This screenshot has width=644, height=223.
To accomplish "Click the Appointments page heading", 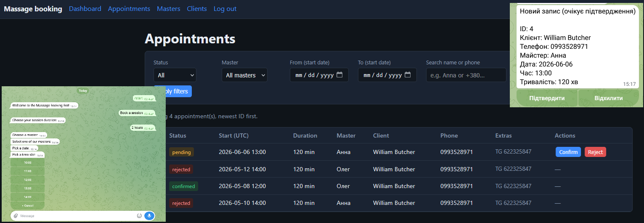I will (190, 39).
